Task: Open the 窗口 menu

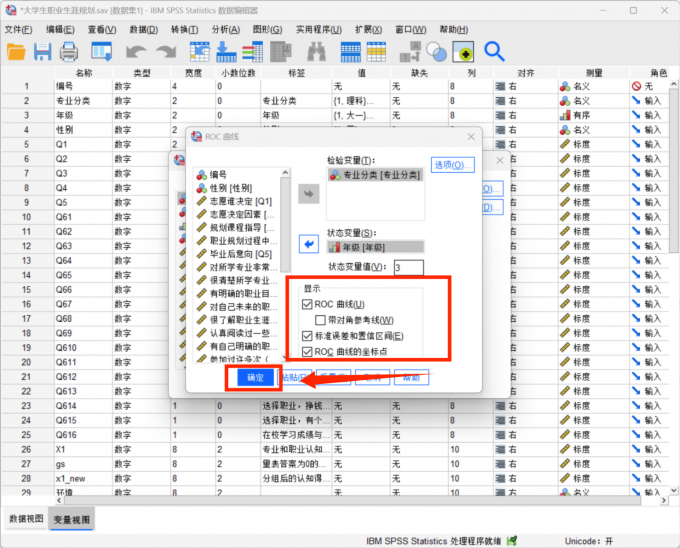Action: point(411,29)
